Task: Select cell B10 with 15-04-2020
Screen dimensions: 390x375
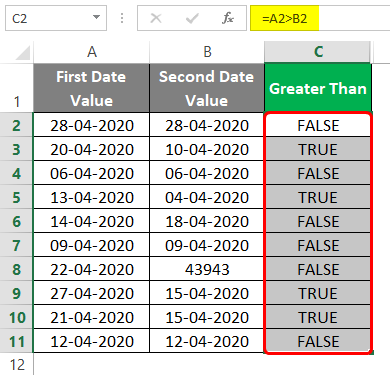Action: pyautogui.click(x=207, y=317)
